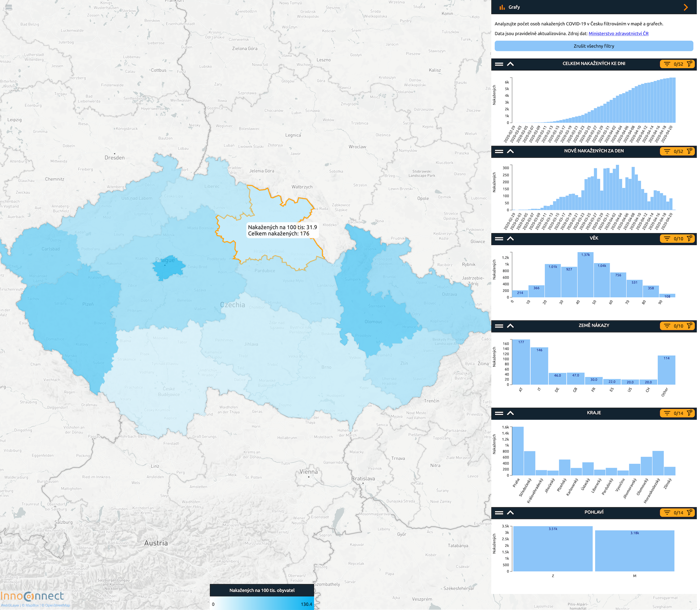This screenshot has width=700, height=610.
Task: Clear filter icon on CELKEM NAKAŽENÝCH KE DNI
Action: click(689, 64)
